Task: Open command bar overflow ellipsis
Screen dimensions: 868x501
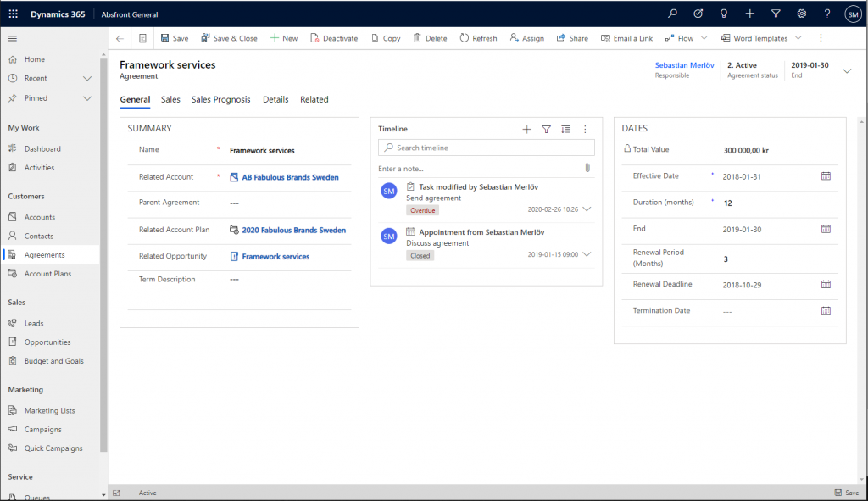Action: [x=821, y=38]
